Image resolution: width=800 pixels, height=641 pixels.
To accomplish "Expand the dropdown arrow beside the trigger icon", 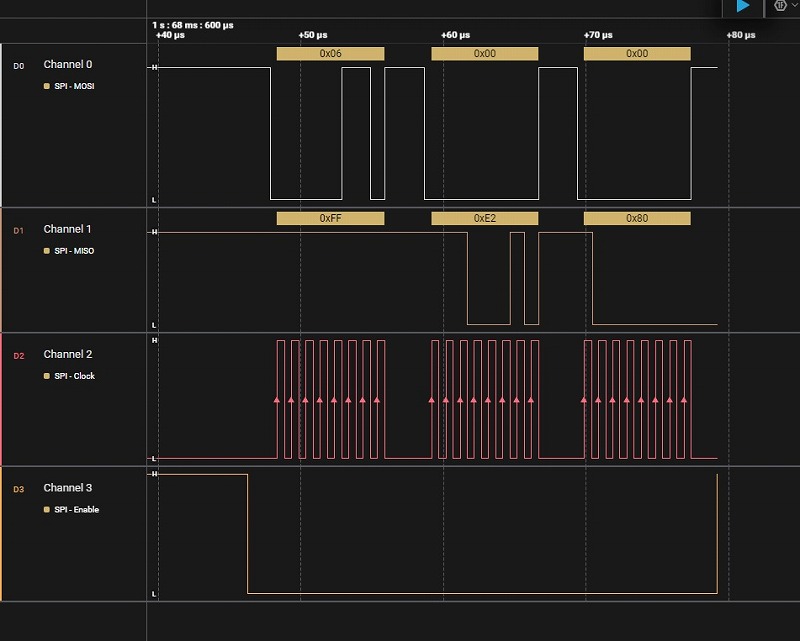I will 794,6.
